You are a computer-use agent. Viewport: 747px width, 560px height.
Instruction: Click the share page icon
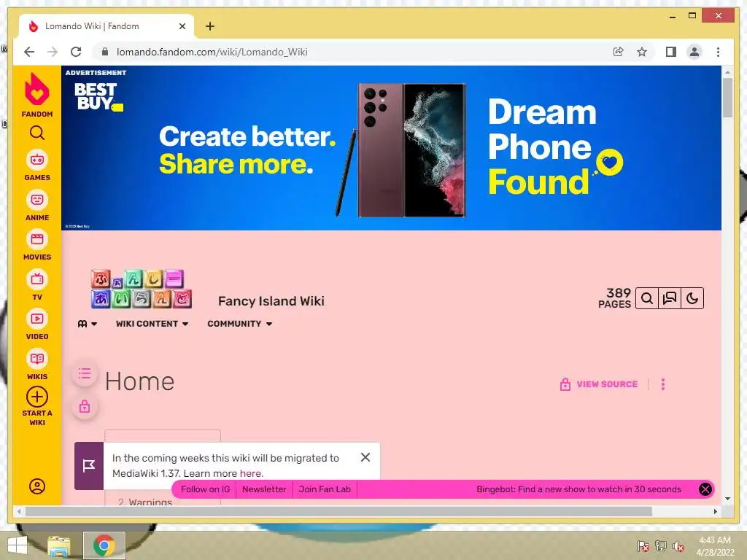point(619,52)
